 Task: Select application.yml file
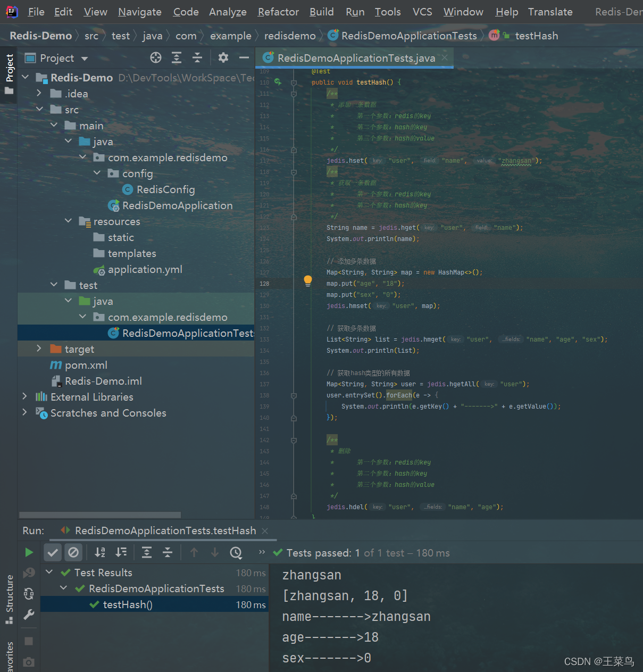click(x=145, y=269)
